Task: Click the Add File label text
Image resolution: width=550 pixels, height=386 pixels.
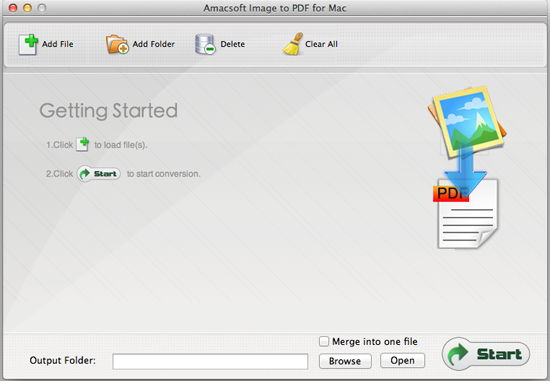Action: pos(58,44)
